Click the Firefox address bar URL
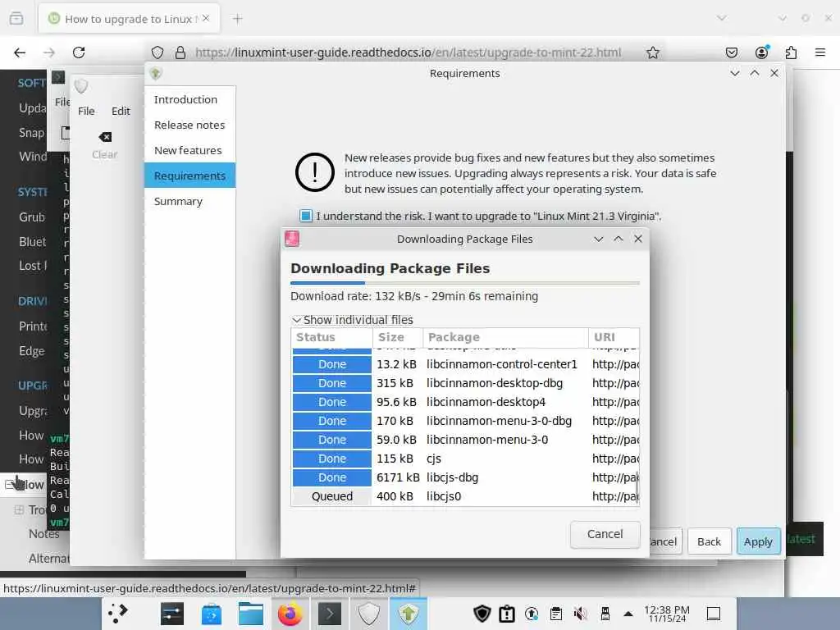The image size is (840, 630). pos(408,52)
